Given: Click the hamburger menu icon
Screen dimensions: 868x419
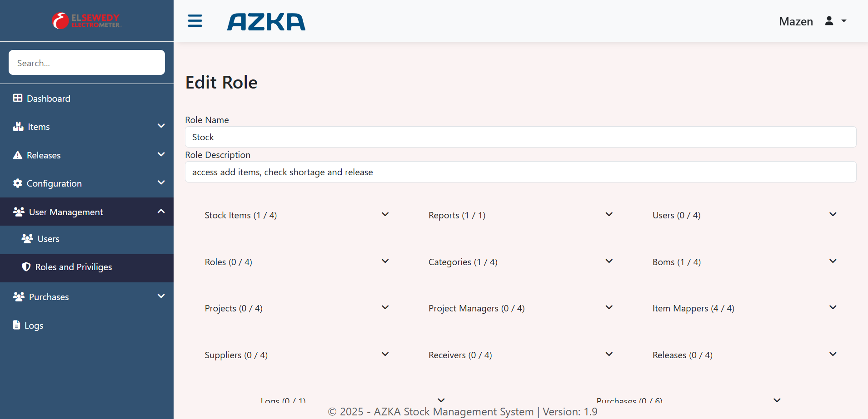Looking at the screenshot, I should point(195,21).
